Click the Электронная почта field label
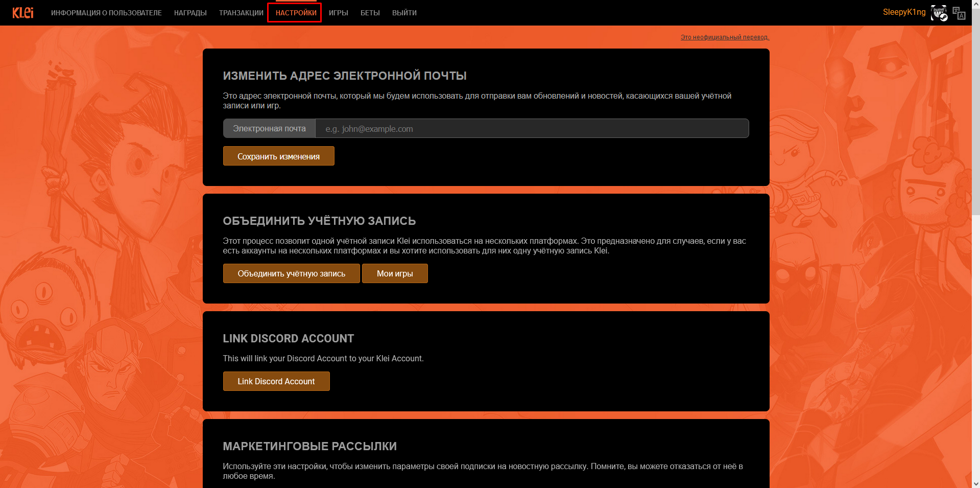This screenshot has height=488, width=980. pos(270,128)
